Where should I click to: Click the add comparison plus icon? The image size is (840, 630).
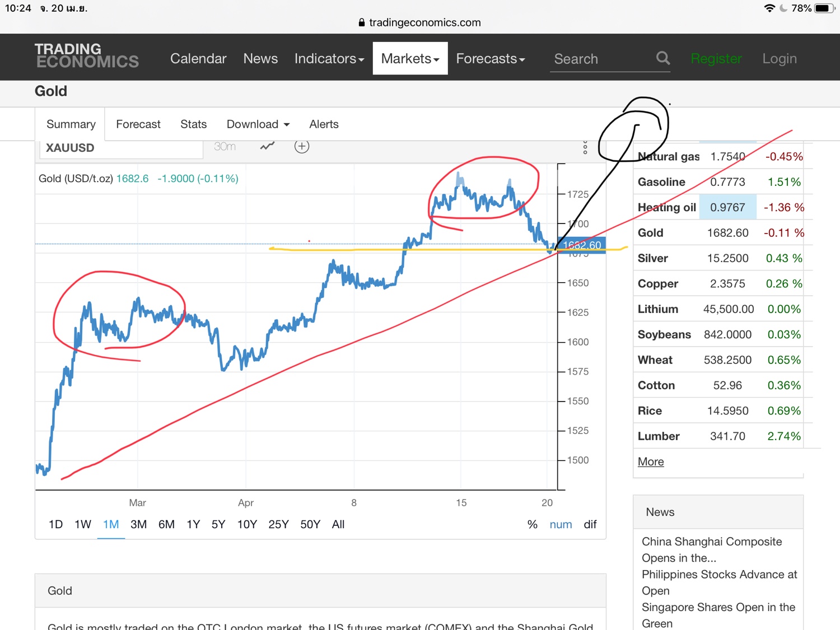coord(302,147)
